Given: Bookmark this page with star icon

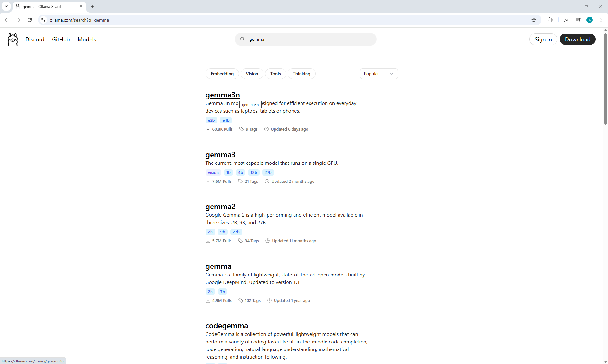Looking at the screenshot, I should pos(534,20).
